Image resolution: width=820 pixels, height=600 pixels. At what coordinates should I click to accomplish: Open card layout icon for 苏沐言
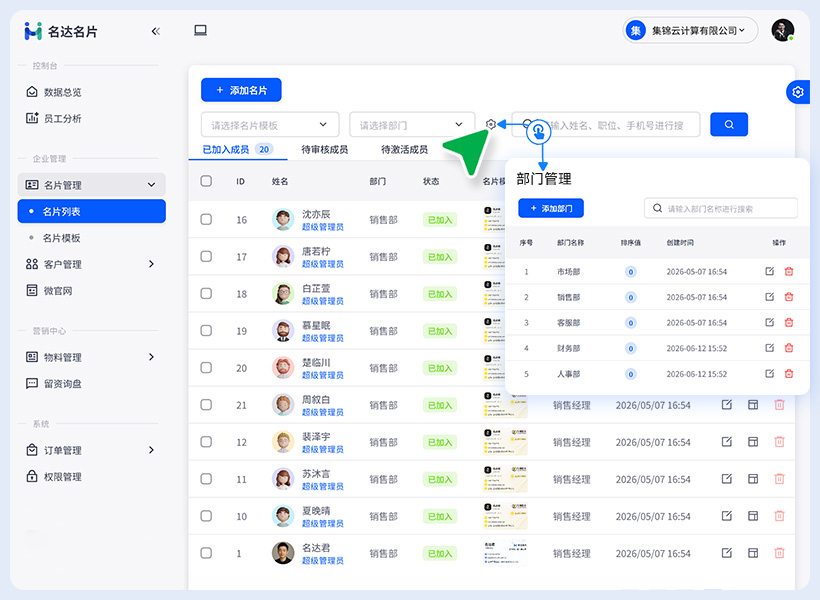coord(753,479)
